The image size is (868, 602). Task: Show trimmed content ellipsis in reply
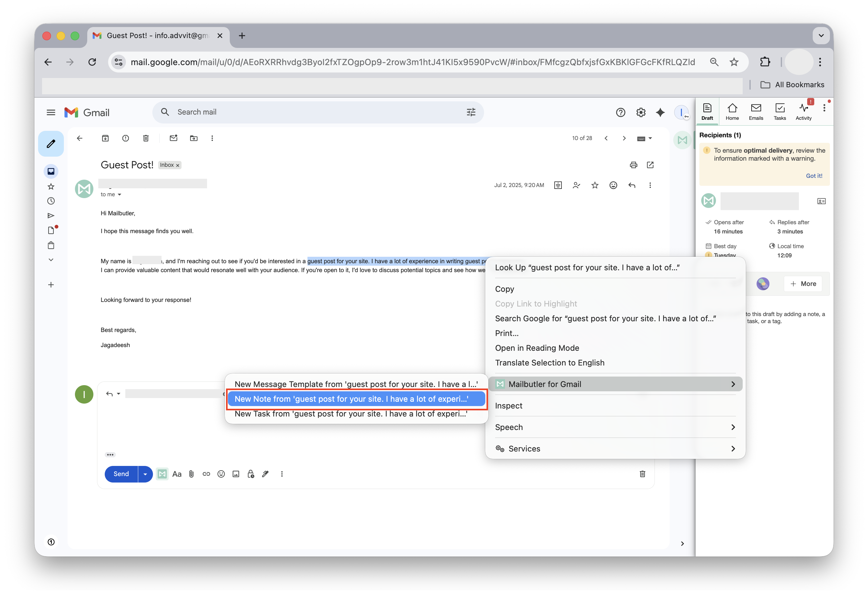click(110, 455)
